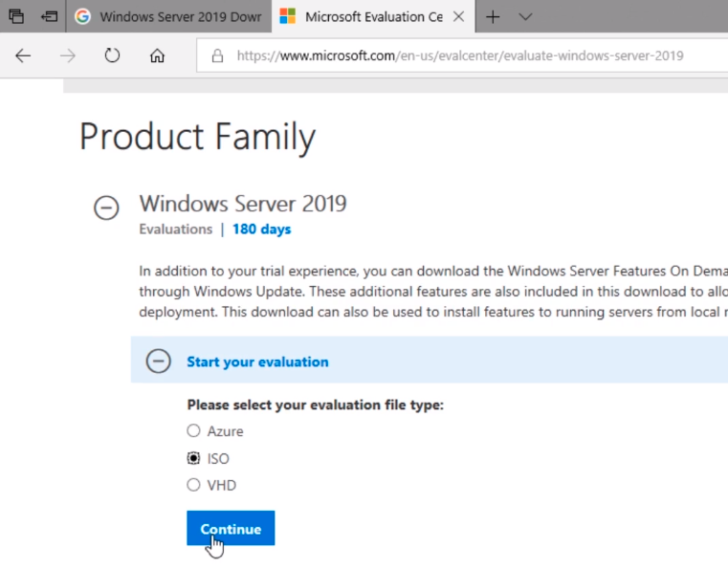Open the browser home page

[157, 55]
